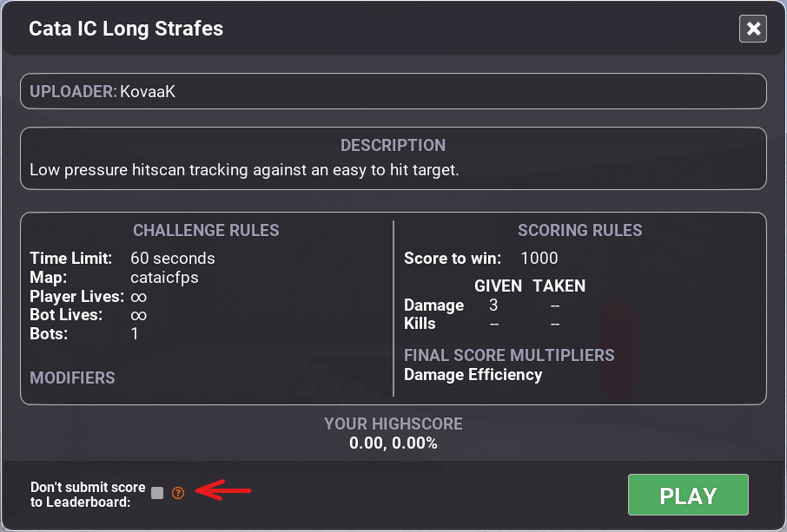
Task: Click the Score to win value 1000
Action: pyautogui.click(x=539, y=258)
